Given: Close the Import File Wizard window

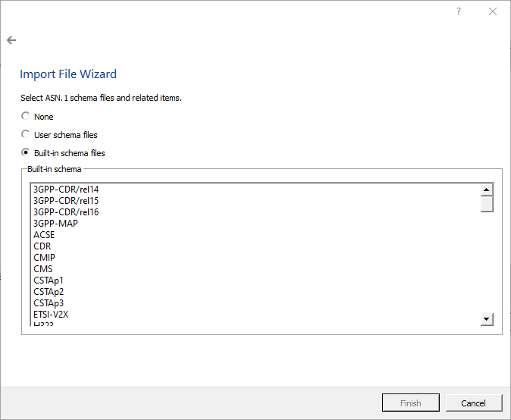Looking at the screenshot, I should click(x=493, y=12).
